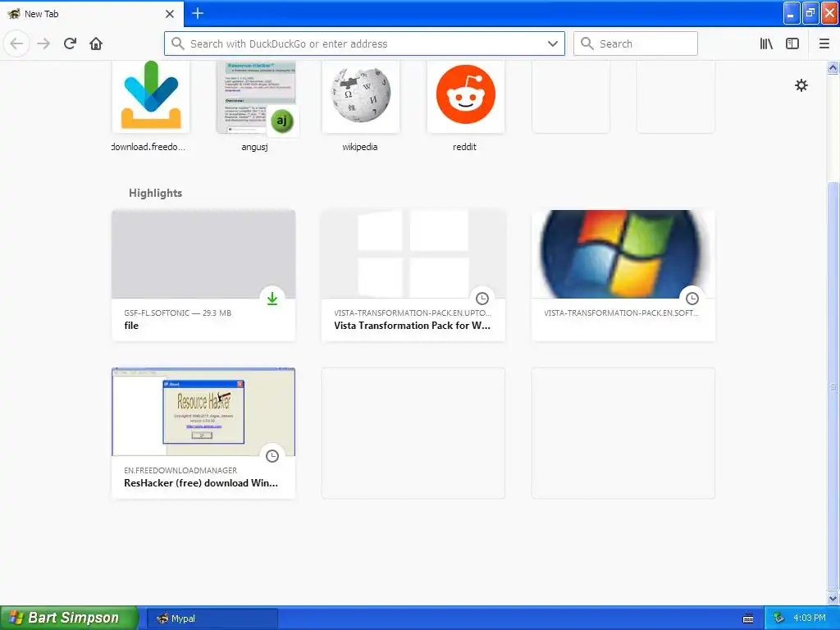The height and width of the screenshot is (630, 840).
Task: Click the magnifier icon in the Search box
Action: tap(587, 43)
